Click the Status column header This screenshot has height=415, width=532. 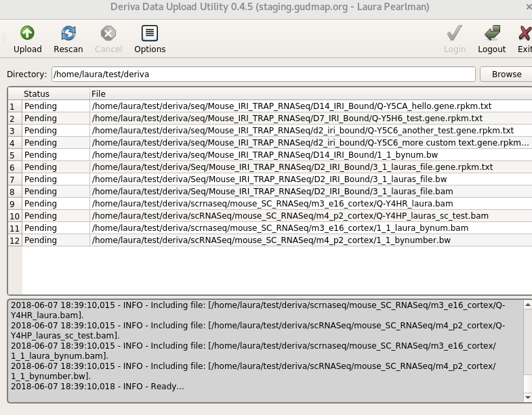[x=56, y=93]
